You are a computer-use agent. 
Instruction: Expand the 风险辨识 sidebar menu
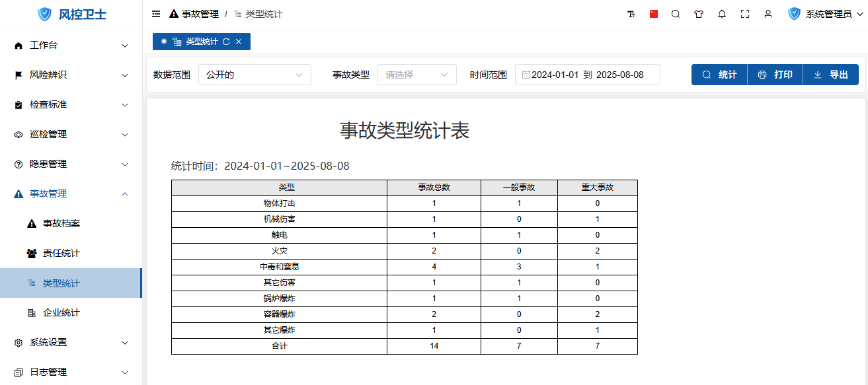click(71, 75)
